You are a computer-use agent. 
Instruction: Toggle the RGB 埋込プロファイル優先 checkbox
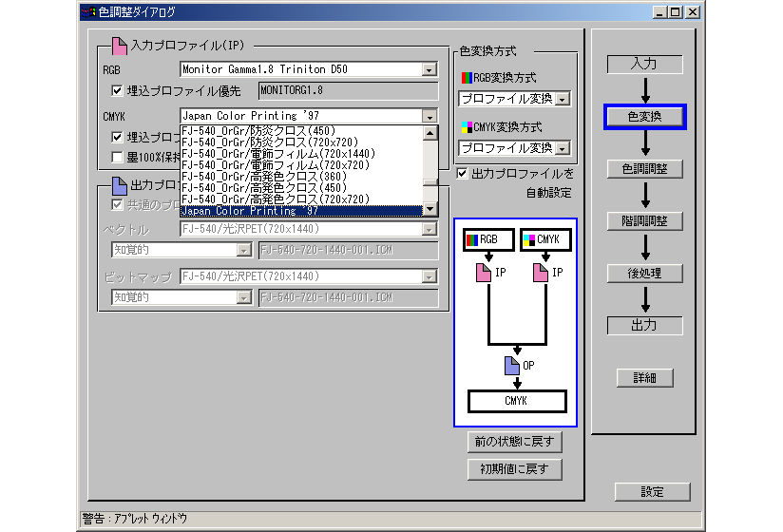(118, 91)
